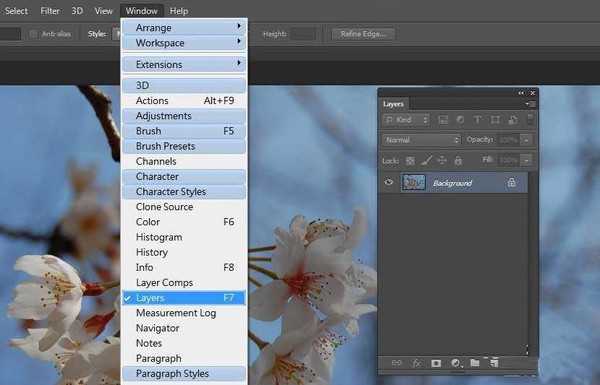This screenshot has height=385, width=600.
Task: Uncheck Layers in the Window menu
Action: click(184, 298)
